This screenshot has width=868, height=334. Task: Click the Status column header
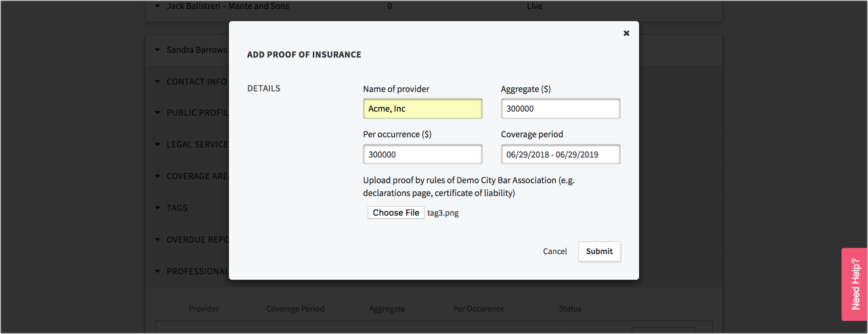pos(570,309)
